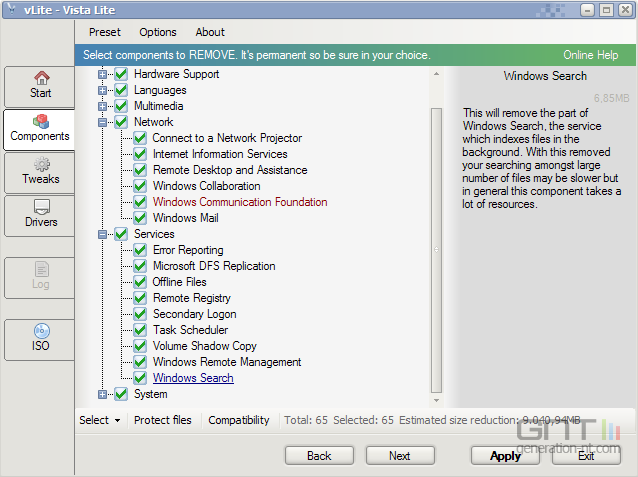Select the Secondary Logon label
Viewport: 638px width, 477px height.
tap(194, 314)
